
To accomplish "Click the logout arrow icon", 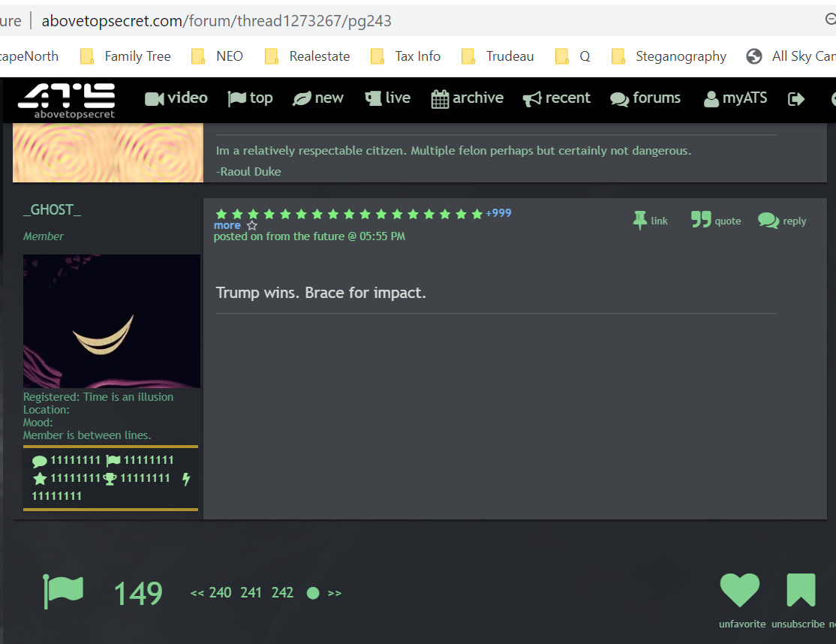I will coord(796,98).
